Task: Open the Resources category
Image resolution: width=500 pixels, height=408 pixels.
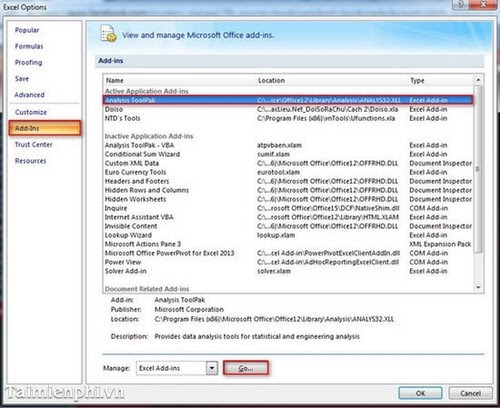Action: point(30,161)
